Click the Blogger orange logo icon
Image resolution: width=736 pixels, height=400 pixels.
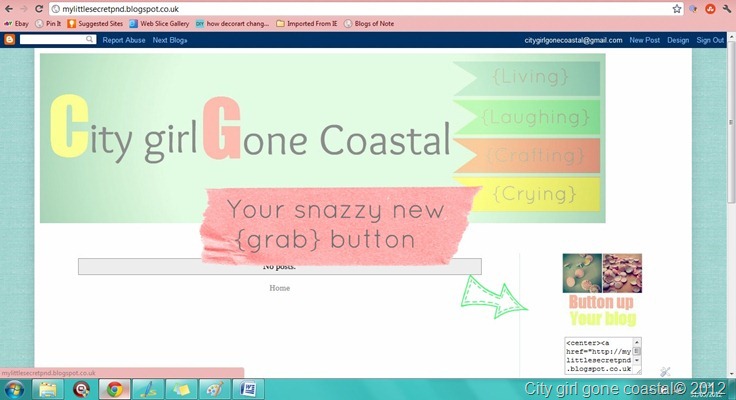coord(9,40)
